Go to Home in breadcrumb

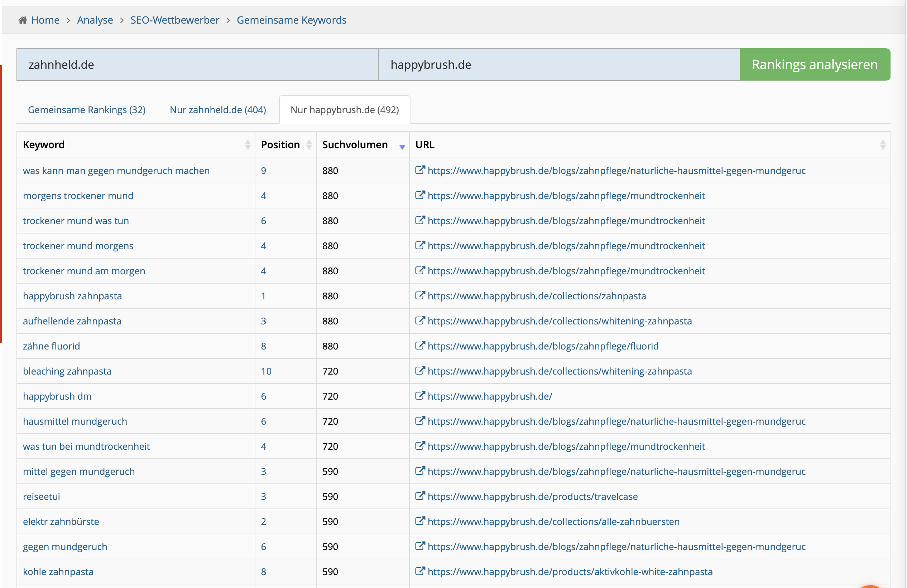tap(45, 20)
